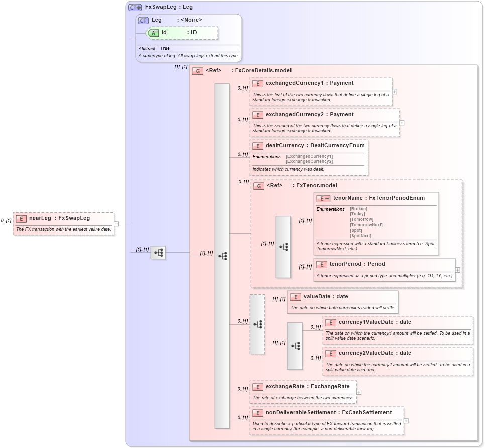Click the sequence compositor icon after Leg connector

coord(158,253)
